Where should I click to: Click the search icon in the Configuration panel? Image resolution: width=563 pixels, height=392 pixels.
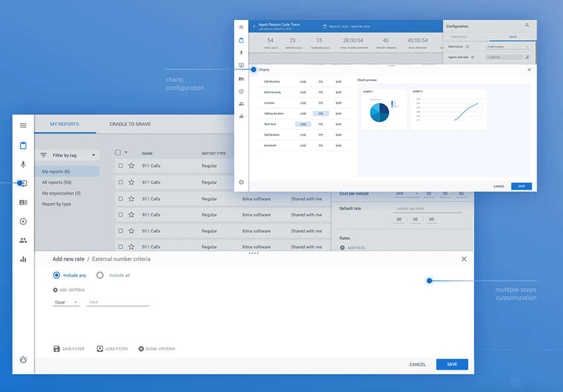click(x=527, y=26)
